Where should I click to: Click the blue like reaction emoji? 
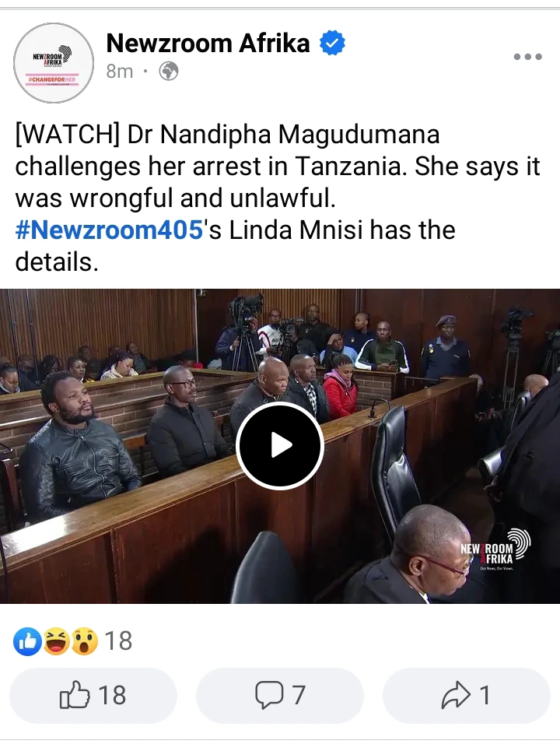click(27, 641)
